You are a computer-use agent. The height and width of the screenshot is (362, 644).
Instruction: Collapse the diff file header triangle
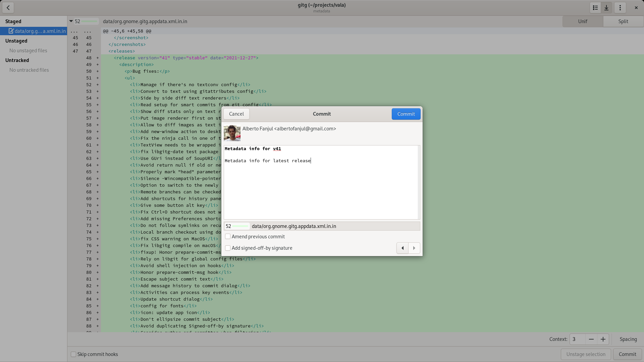pos(71,21)
